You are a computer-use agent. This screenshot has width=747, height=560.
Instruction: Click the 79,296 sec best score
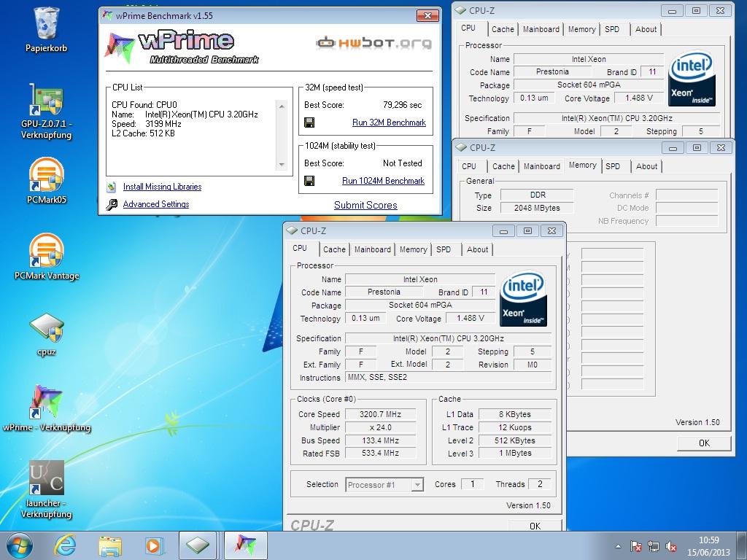point(402,105)
